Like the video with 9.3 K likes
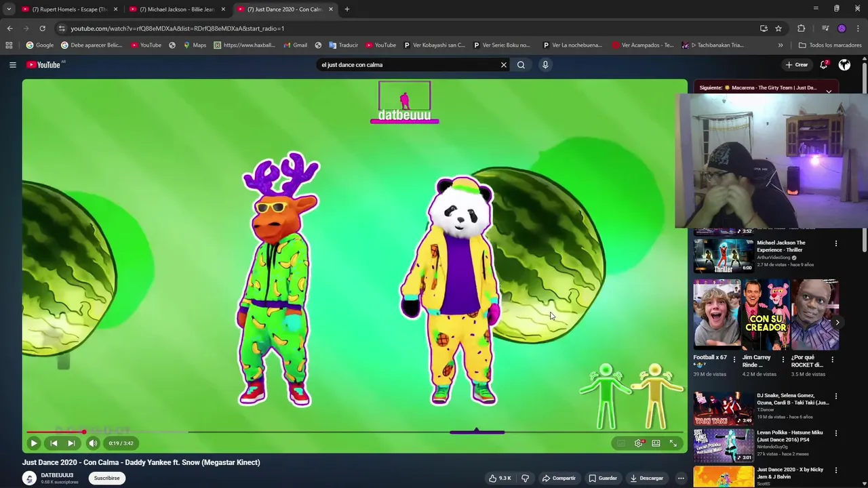The height and width of the screenshot is (488, 868). click(x=500, y=478)
